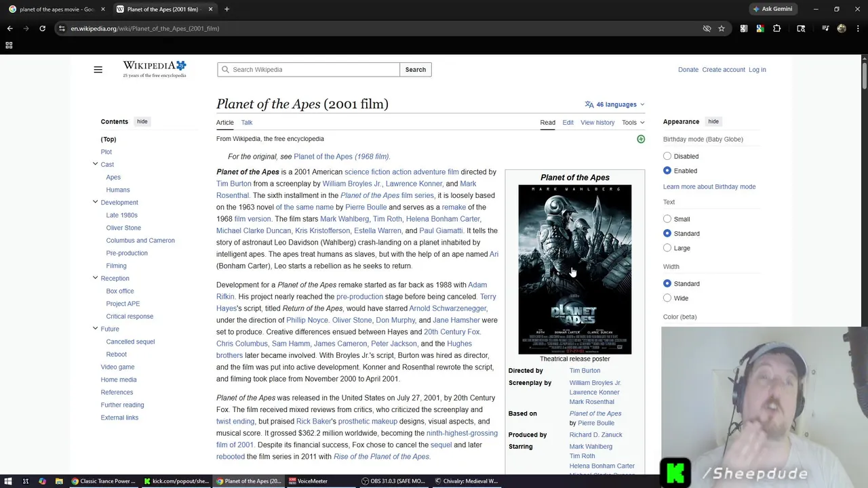Collapse the Cast section in contents
Screen dimensions: 868x488
coord(95,164)
